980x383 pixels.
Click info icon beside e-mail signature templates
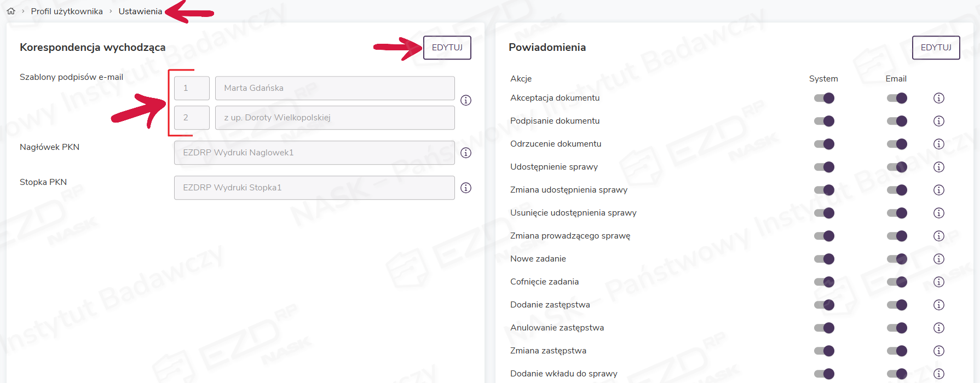(x=466, y=100)
